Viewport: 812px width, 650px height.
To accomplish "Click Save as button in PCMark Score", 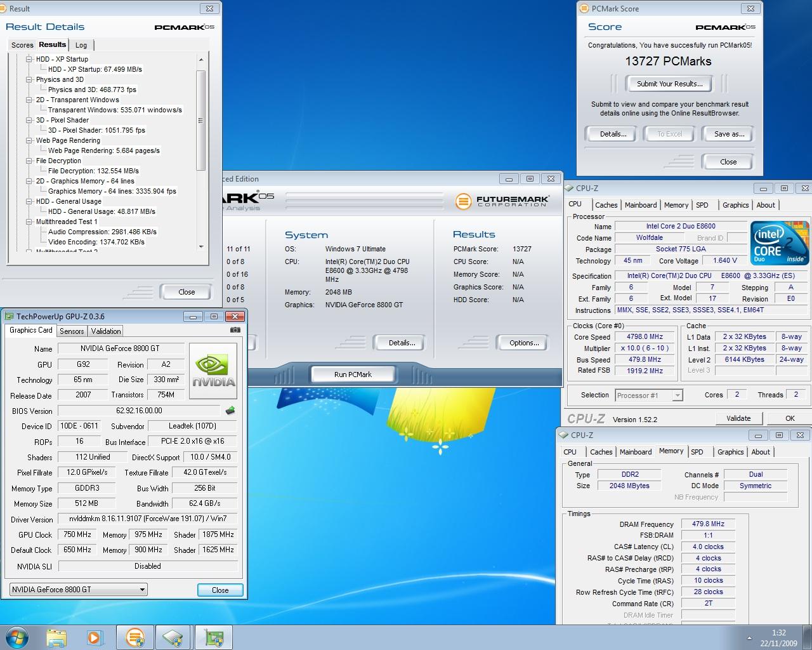I will click(729, 134).
